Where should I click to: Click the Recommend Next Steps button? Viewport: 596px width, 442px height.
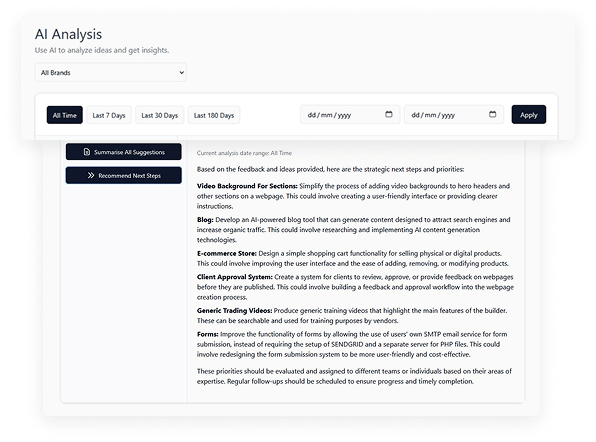[x=124, y=176]
